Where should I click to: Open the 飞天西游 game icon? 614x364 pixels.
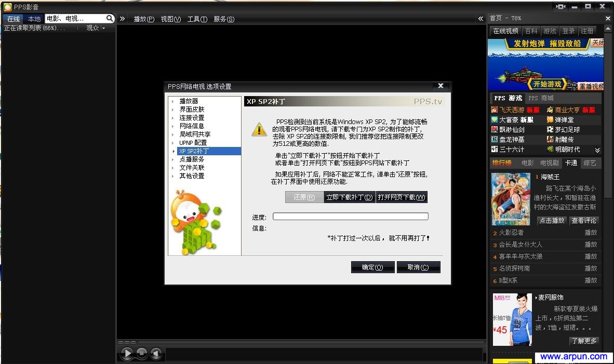point(494,110)
